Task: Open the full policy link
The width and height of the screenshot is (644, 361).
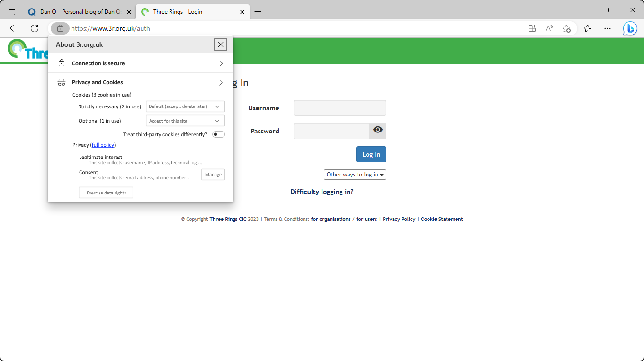Action: [x=103, y=145]
